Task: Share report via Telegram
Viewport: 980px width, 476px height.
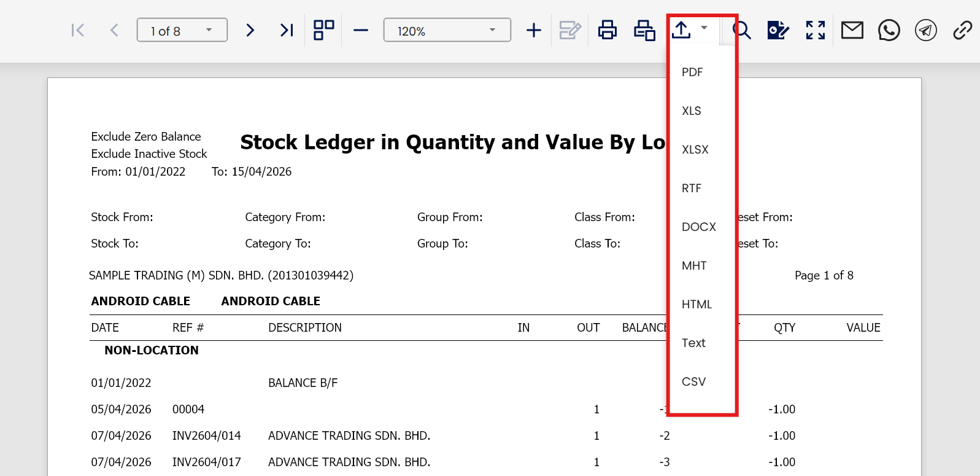Action: pyautogui.click(x=926, y=30)
